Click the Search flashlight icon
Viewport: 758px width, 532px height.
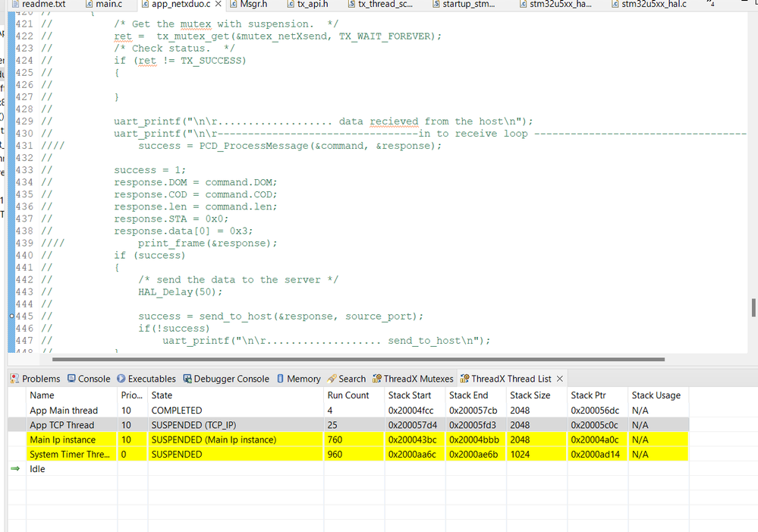click(332, 379)
